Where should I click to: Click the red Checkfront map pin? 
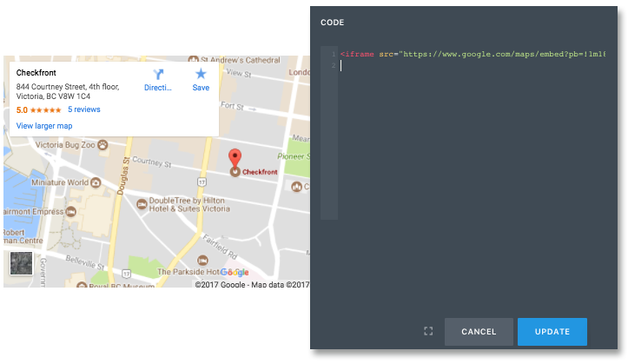tap(235, 159)
